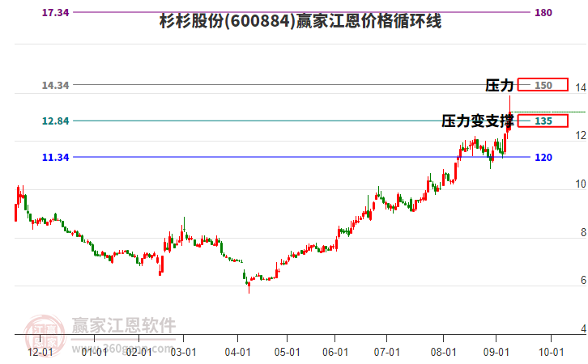Image resolution: width=588 pixels, height=364 pixels.
Task: Click the right axis price label 10
Action: [581, 184]
